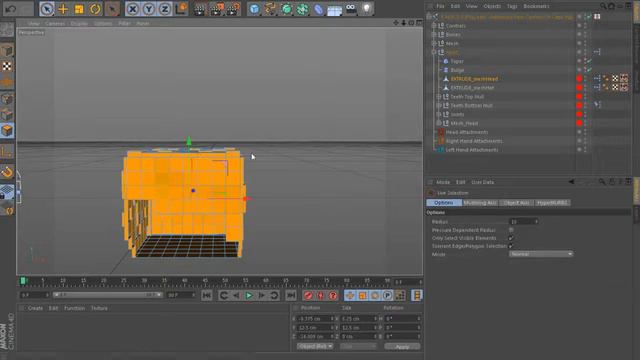Click the Render to Picture Viewer icon
The height and width of the screenshot is (360, 640).
(x=216, y=9)
